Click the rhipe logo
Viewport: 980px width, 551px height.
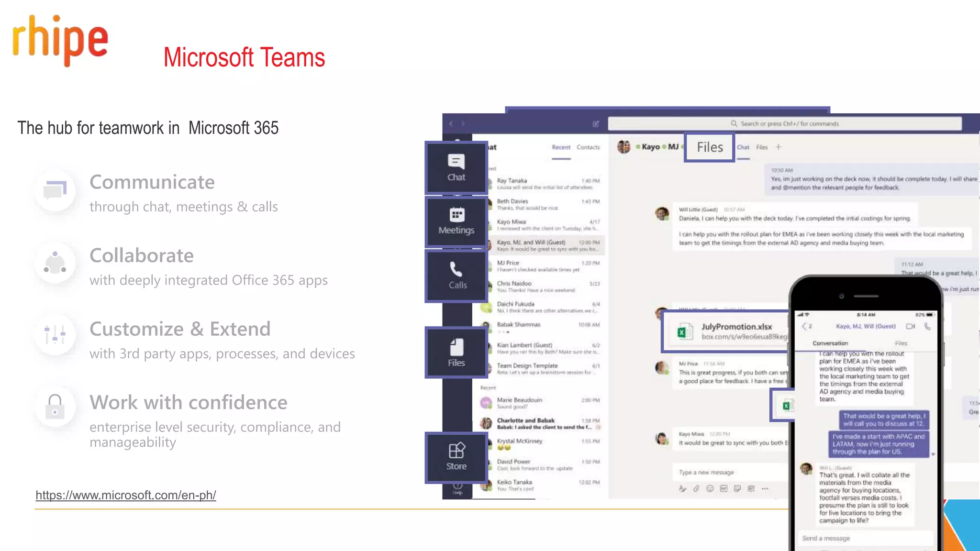(60, 40)
